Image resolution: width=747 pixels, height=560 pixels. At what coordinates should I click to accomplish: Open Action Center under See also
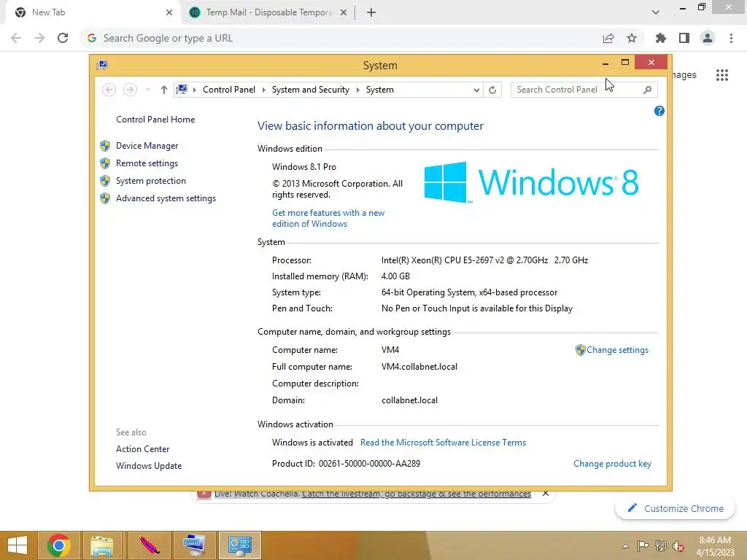tap(142, 449)
